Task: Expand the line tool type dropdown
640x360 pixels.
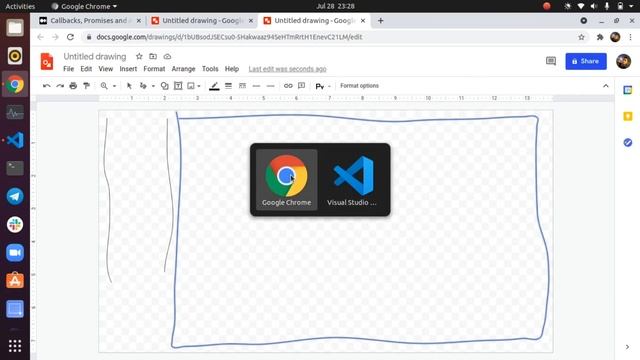Action: (153, 86)
